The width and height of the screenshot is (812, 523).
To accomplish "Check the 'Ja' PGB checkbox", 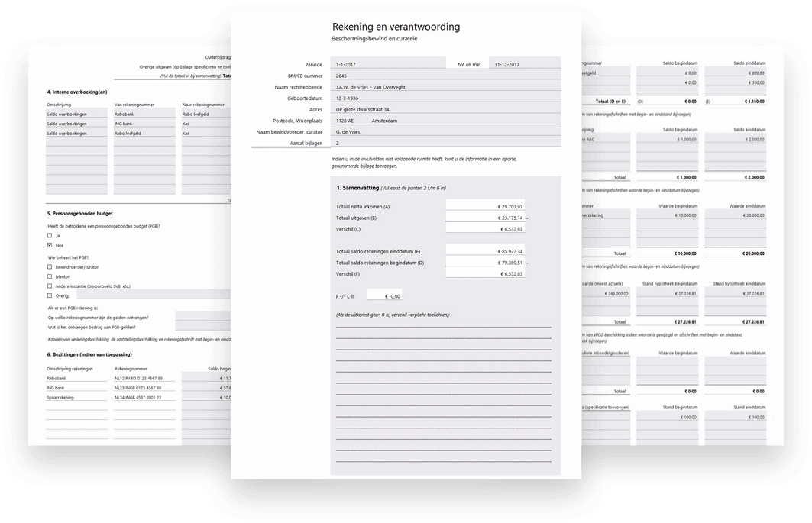I will 50,235.
